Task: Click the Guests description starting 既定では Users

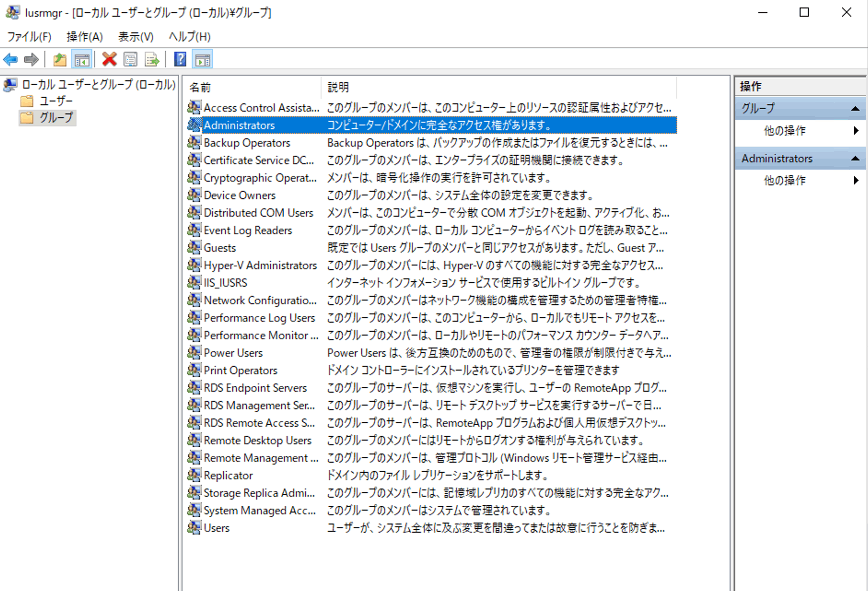Action: 496,248
